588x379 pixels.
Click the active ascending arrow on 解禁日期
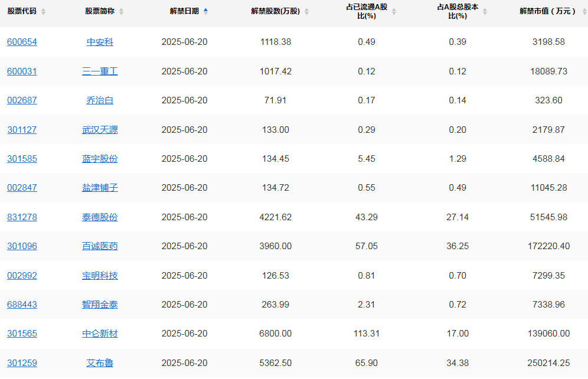pyautogui.click(x=205, y=8)
